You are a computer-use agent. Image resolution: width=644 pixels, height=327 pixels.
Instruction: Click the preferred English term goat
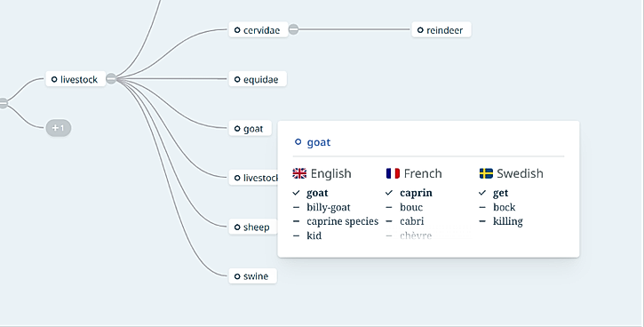[x=317, y=193]
